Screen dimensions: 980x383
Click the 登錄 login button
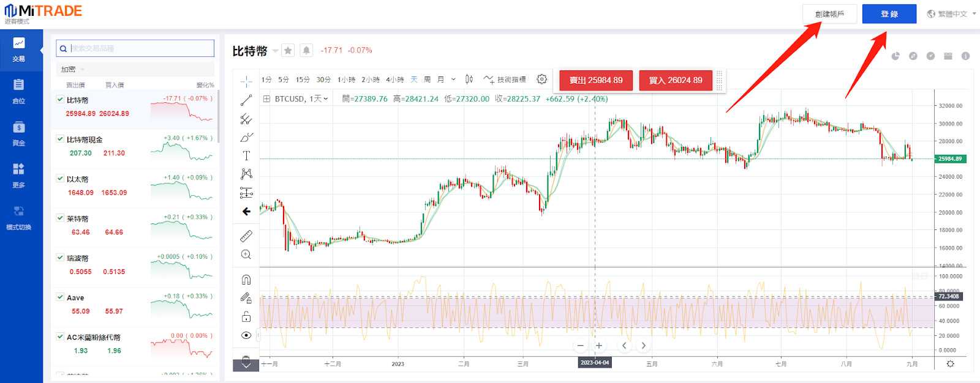(889, 14)
